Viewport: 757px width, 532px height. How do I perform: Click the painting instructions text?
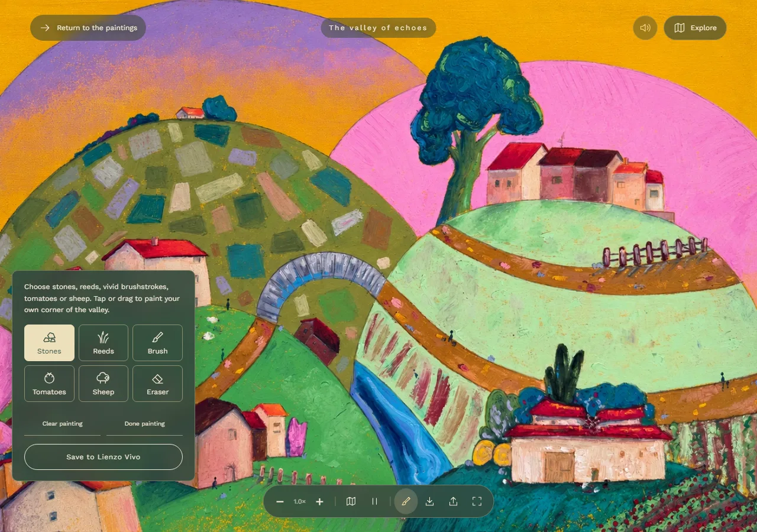[x=102, y=298]
